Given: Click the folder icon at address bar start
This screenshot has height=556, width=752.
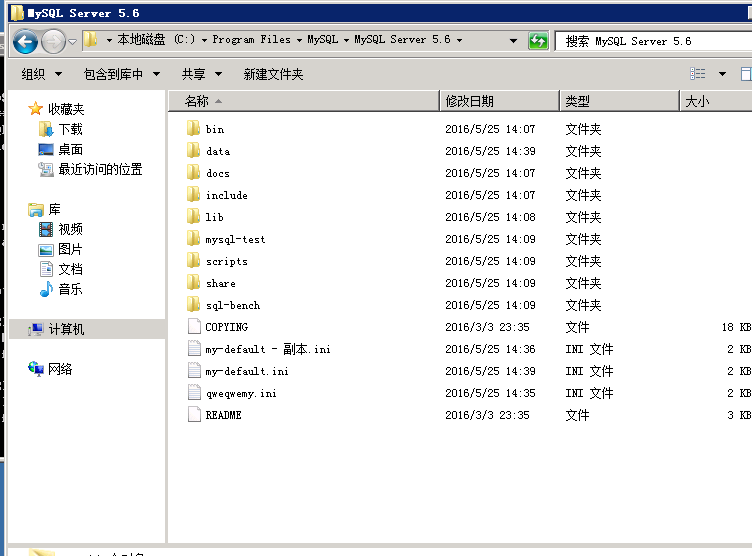Looking at the screenshot, I should [90, 40].
